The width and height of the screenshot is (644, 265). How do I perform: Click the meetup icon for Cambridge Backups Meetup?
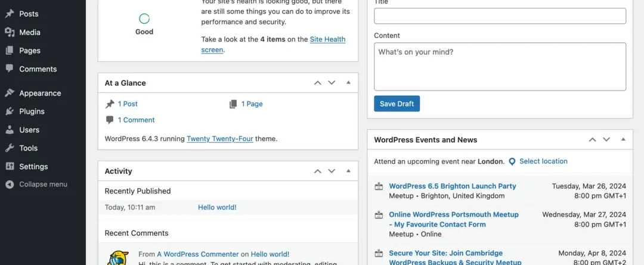pyautogui.click(x=379, y=254)
